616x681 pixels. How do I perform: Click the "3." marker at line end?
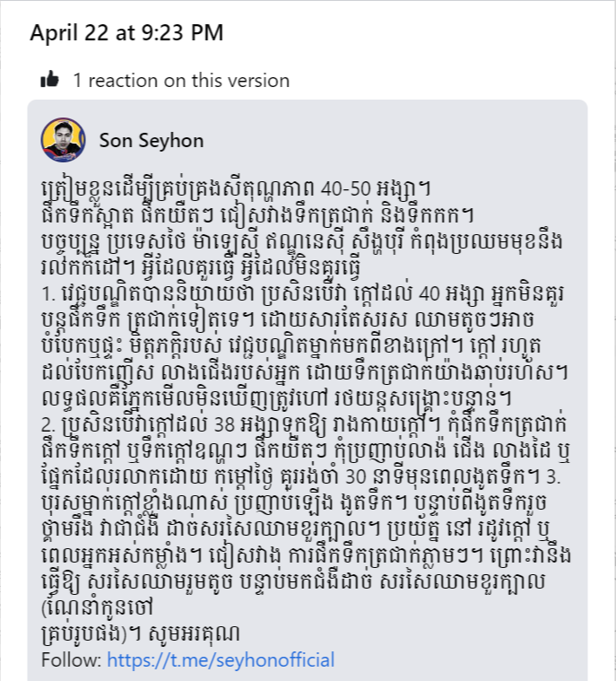click(x=553, y=476)
